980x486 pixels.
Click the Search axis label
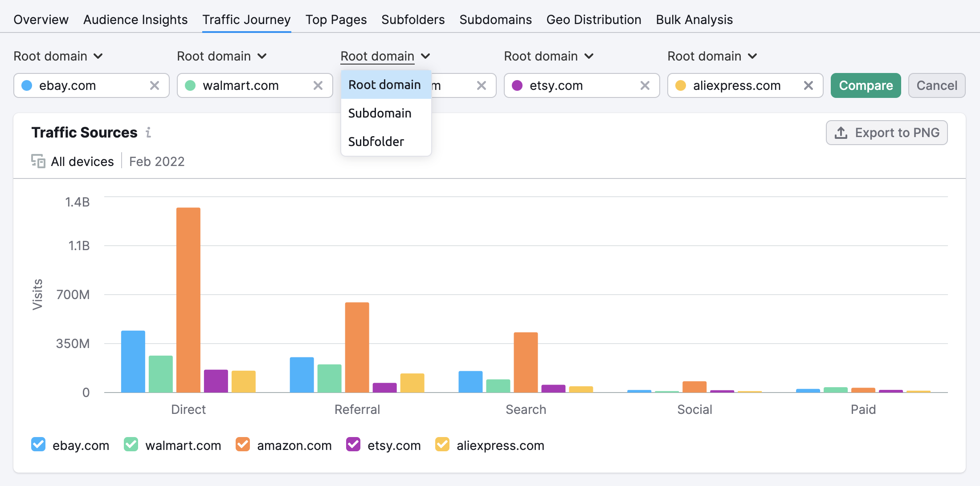click(x=526, y=409)
